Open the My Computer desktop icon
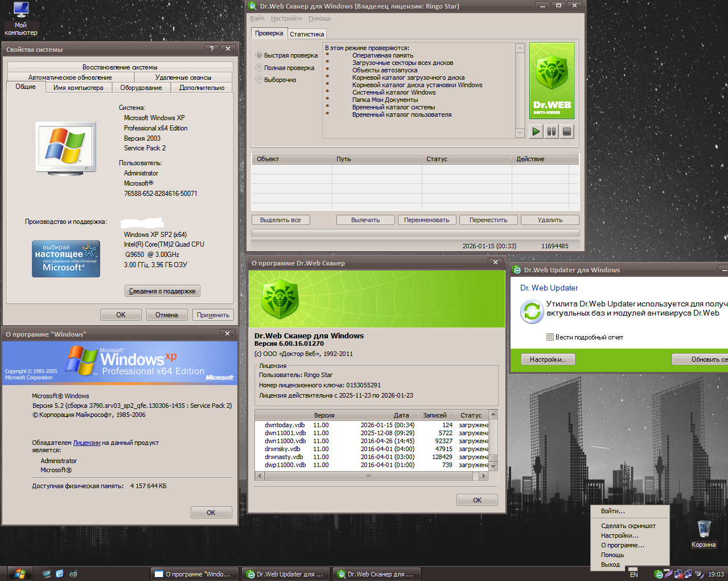The image size is (728, 581). 20,19
